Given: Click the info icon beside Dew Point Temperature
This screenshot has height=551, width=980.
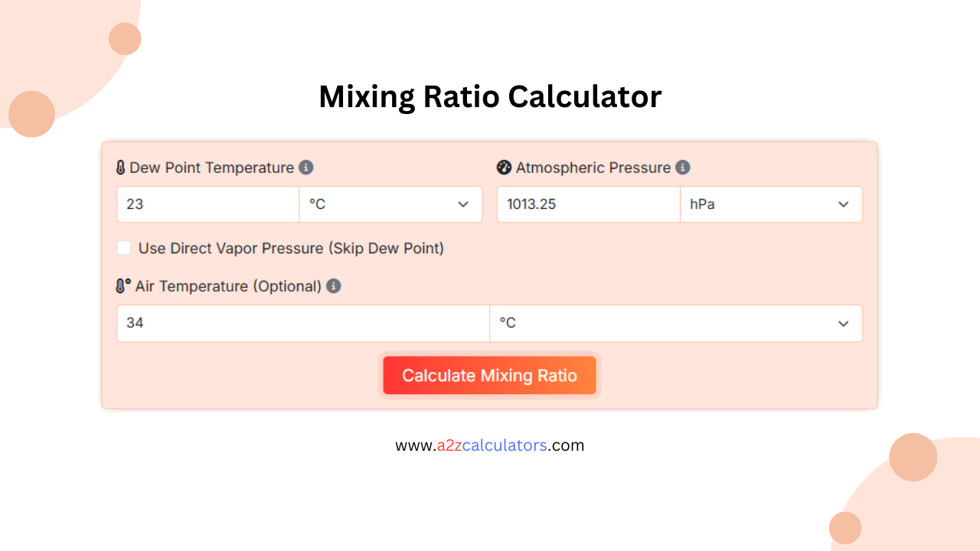Looking at the screenshot, I should [x=306, y=168].
